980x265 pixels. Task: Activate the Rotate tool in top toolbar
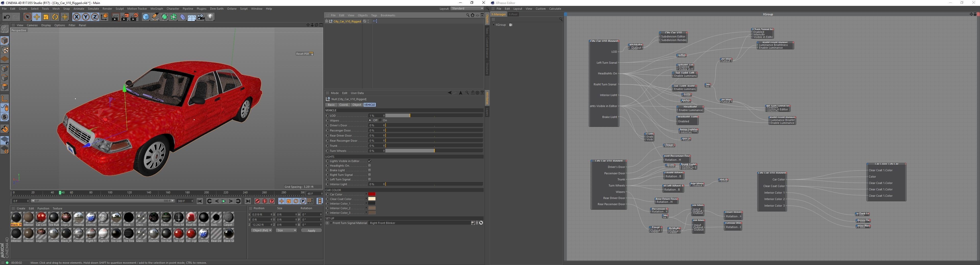[55, 17]
